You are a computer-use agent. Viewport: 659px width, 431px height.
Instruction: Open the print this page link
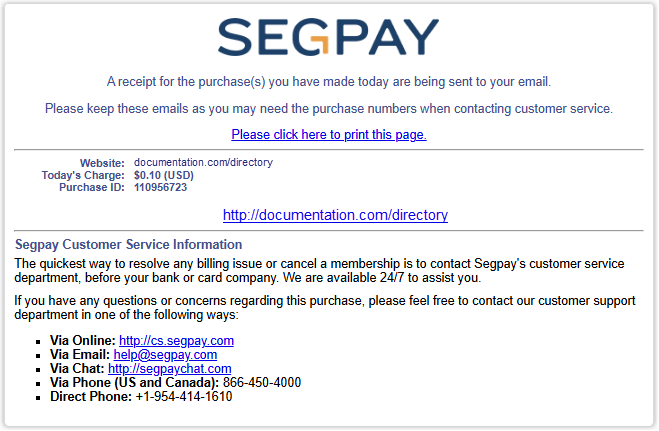tap(329, 134)
